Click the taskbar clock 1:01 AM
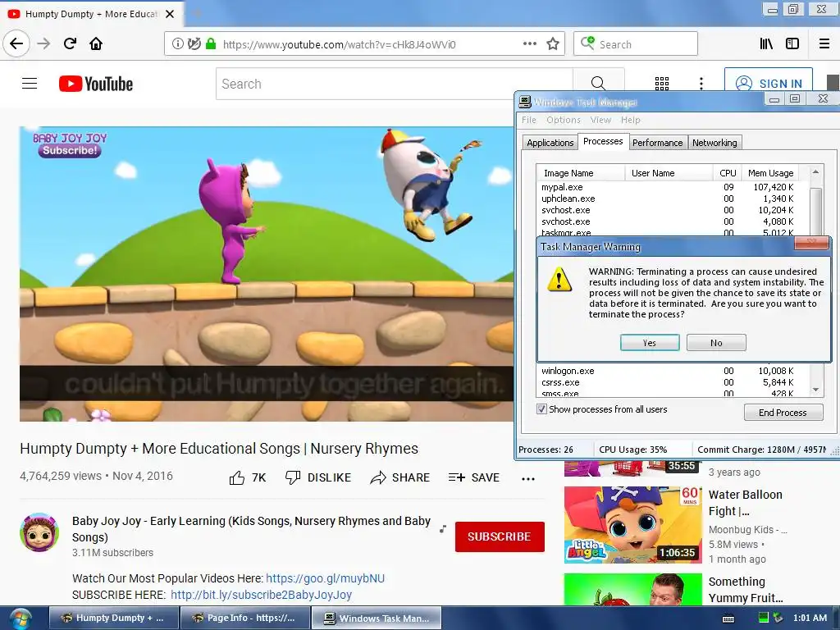This screenshot has height=630, width=840. pos(810,618)
